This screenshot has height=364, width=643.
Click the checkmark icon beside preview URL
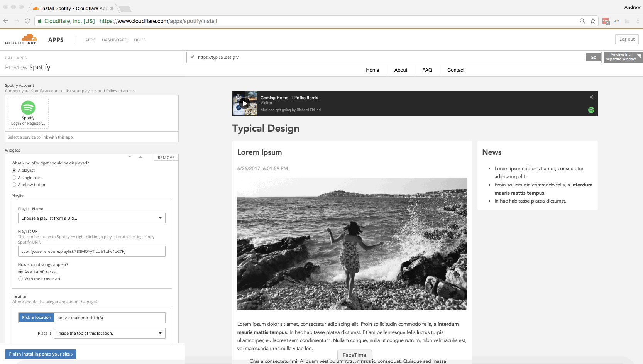(192, 57)
